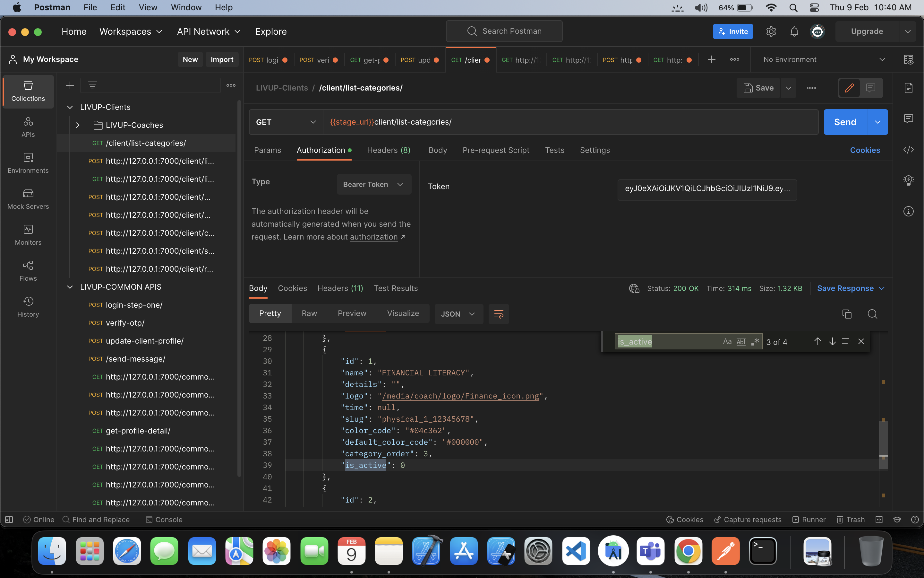
Task: Open the No Environment dropdown
Action: 824,59
